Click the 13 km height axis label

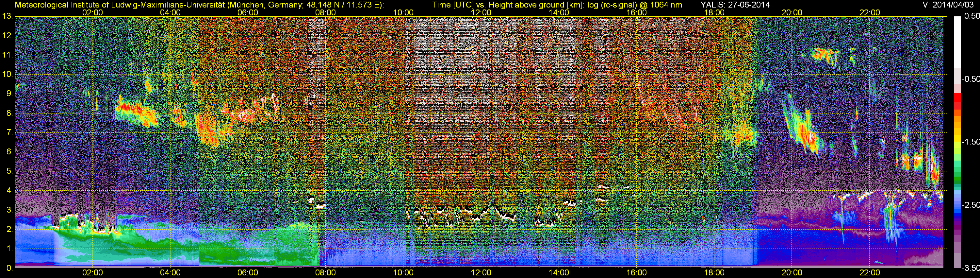7,16
